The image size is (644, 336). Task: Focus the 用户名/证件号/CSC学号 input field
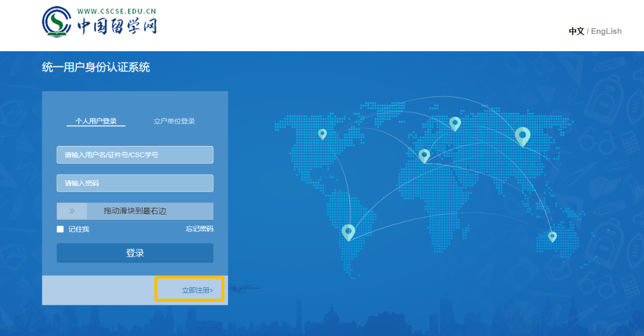tap(135, 155)
